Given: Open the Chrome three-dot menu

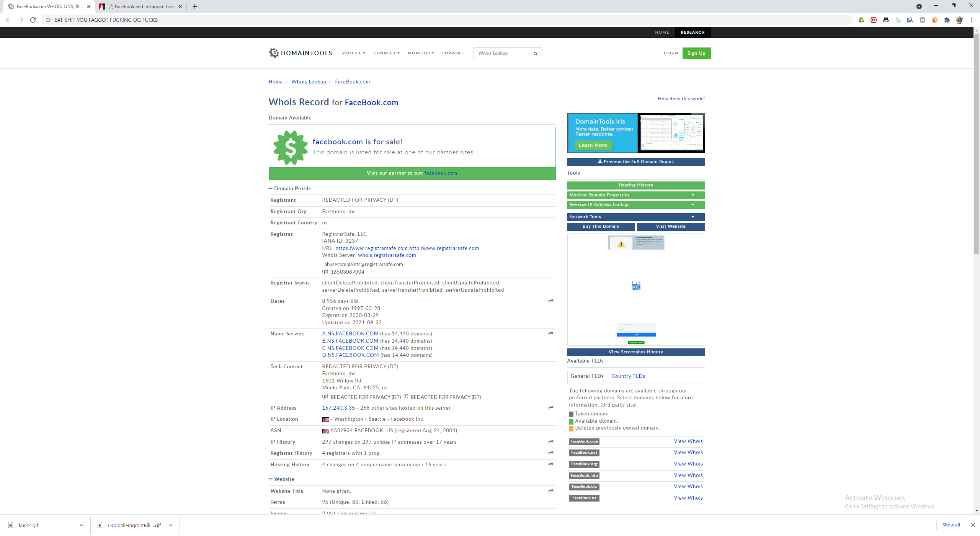Looking at the screenshot, I should click(x=972, y=20).
